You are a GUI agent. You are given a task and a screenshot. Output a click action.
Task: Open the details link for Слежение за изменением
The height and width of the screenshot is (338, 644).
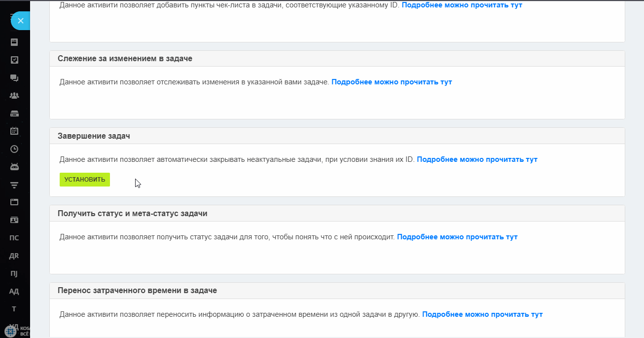pyautogui.click(x=392, y=82)
